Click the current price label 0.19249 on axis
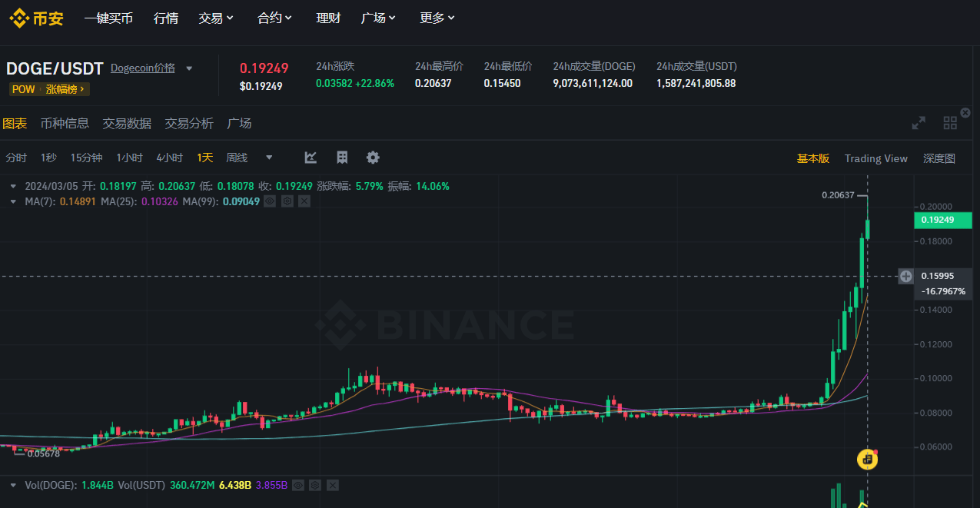Viewport: 980px width, 508px height. [x=942, y=220]
